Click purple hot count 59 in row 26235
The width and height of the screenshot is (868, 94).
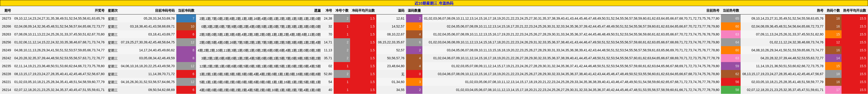[731, 66]
